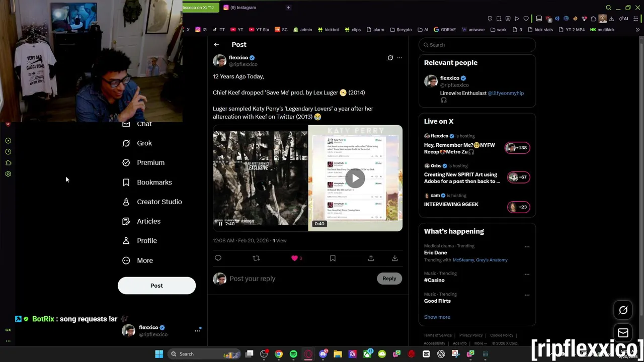Open the left Chief Keef video thumbnail
Image resolution: width=644 pixels, height=362 pixels.
tap(260, 178)
